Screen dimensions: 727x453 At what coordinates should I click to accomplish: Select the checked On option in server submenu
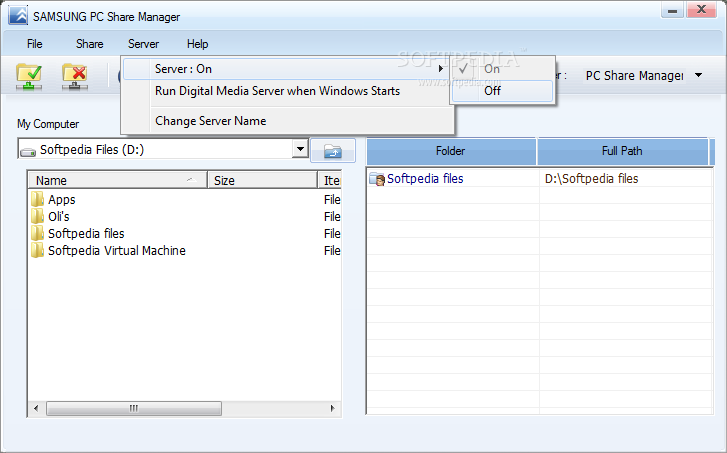(x=502, y=69)
